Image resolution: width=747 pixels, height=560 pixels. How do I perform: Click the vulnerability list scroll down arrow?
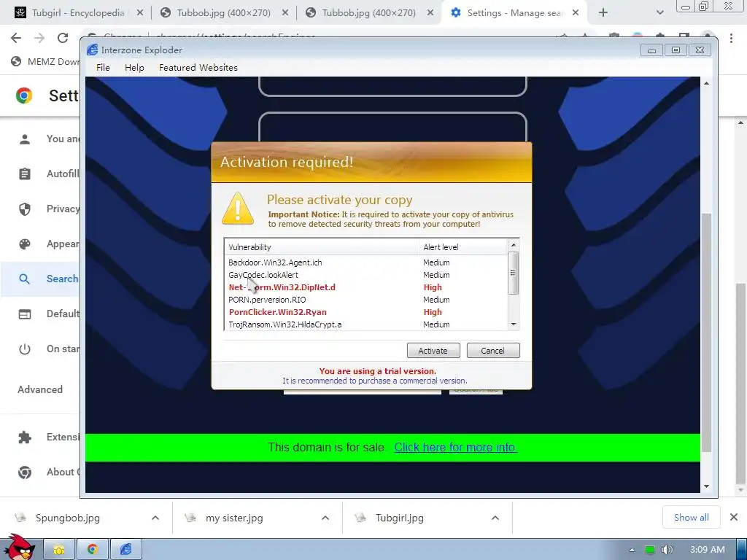(x=513, y=324)
